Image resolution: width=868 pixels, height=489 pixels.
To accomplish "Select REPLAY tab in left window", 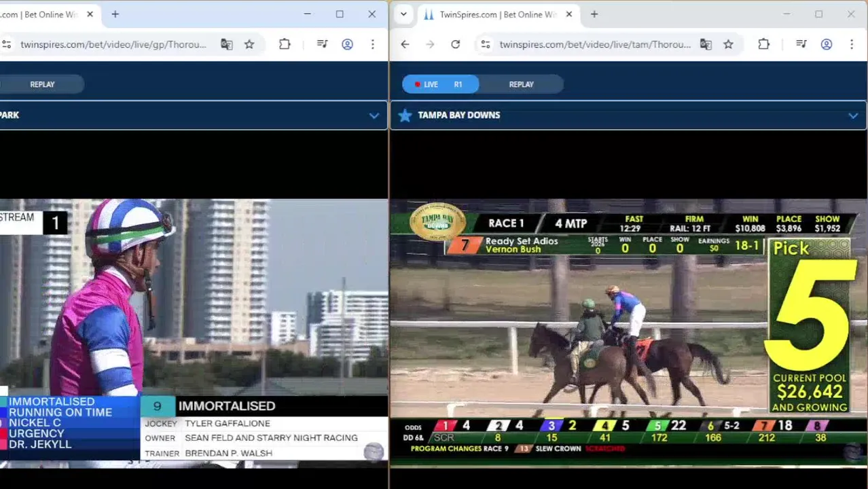I will 42,84.
